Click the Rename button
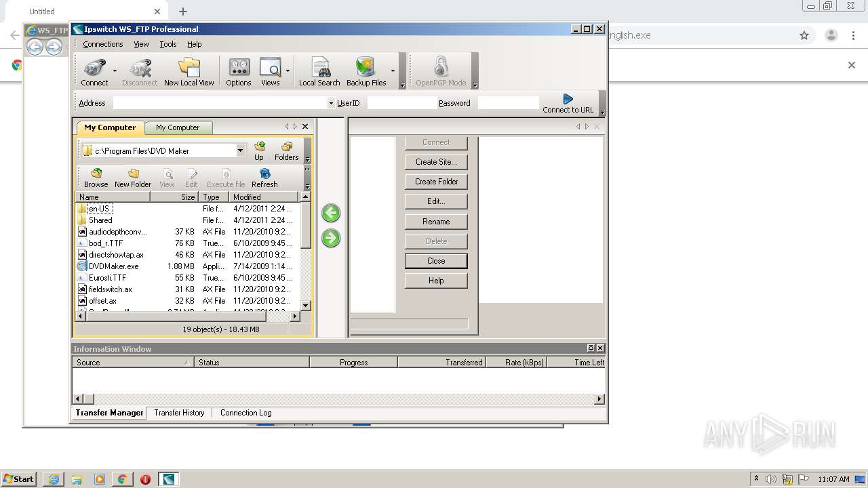The width and height of the screenshot is (868, 488). (x=436, y=222)
